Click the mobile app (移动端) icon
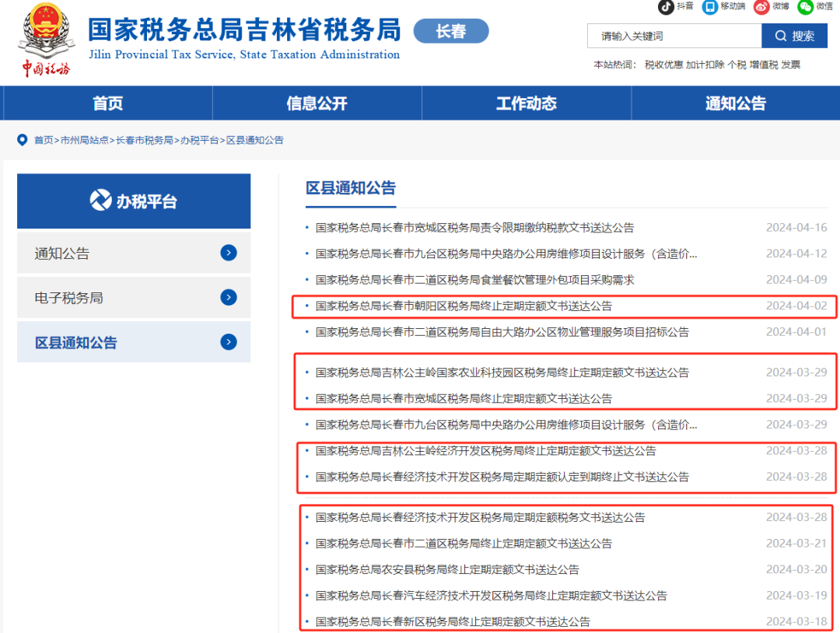This screenshot has width=840, height=633. [x=710, y=6]
